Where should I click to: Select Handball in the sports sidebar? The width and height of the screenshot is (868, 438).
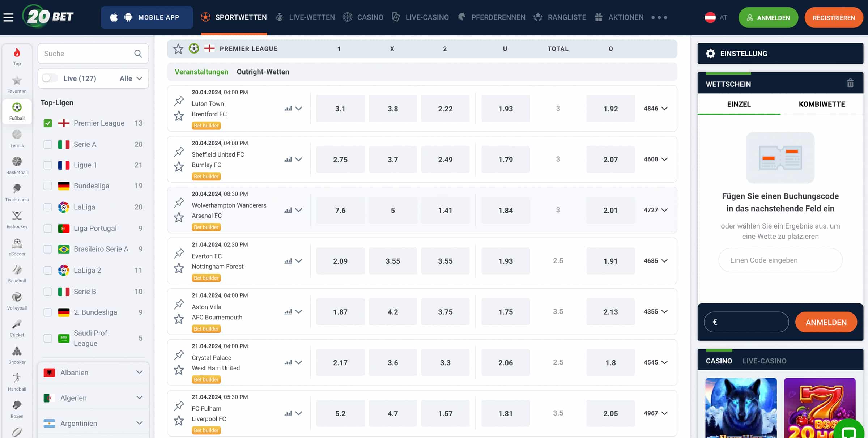(17, 382)
